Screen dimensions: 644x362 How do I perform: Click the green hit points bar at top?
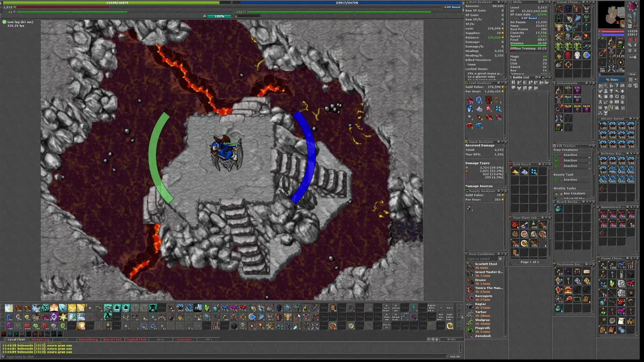pyautogui.click(x=117, y=3)
